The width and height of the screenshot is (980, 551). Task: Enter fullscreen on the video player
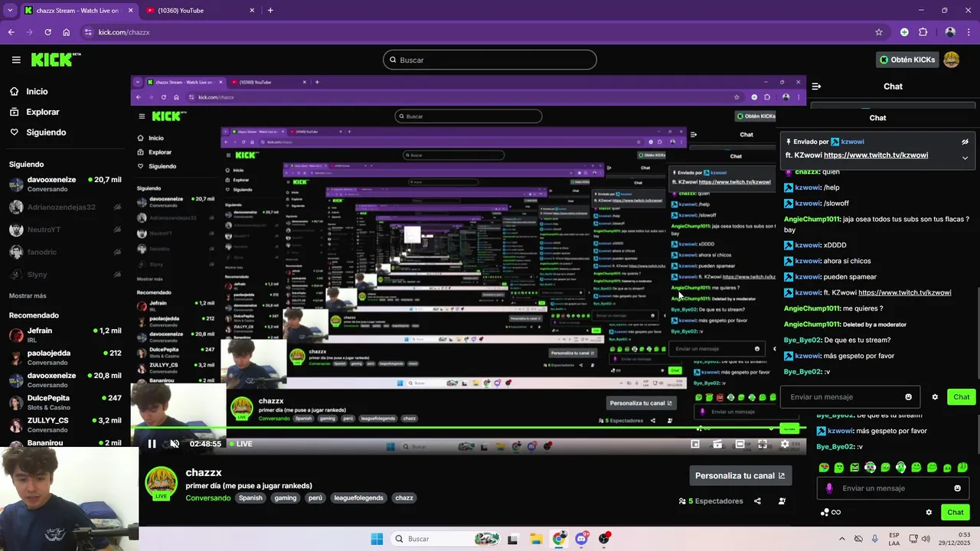763,444
